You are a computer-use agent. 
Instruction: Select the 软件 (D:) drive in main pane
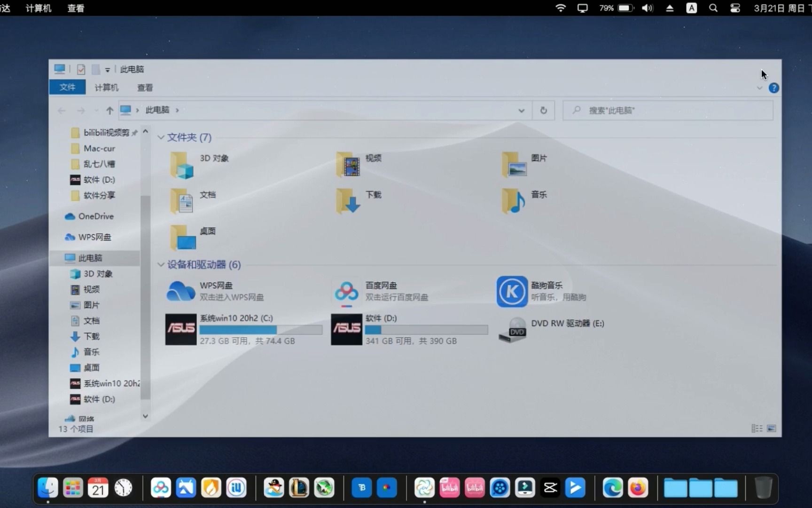[x=409, y=329]
